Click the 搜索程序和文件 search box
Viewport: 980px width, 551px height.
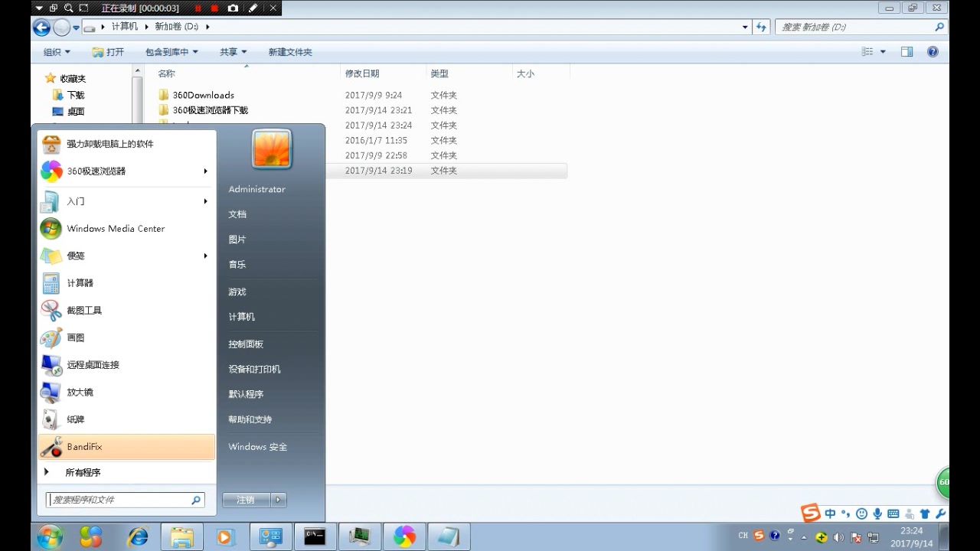(x=126, y=500)
